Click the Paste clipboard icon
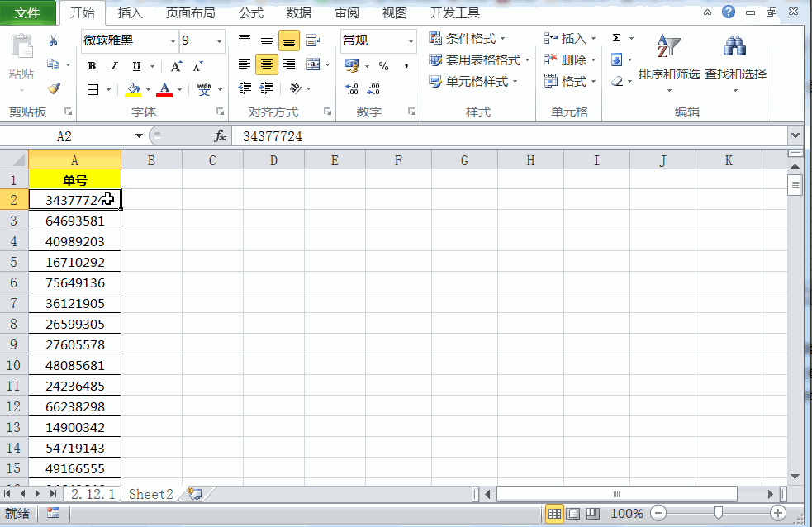 (21, 46)
